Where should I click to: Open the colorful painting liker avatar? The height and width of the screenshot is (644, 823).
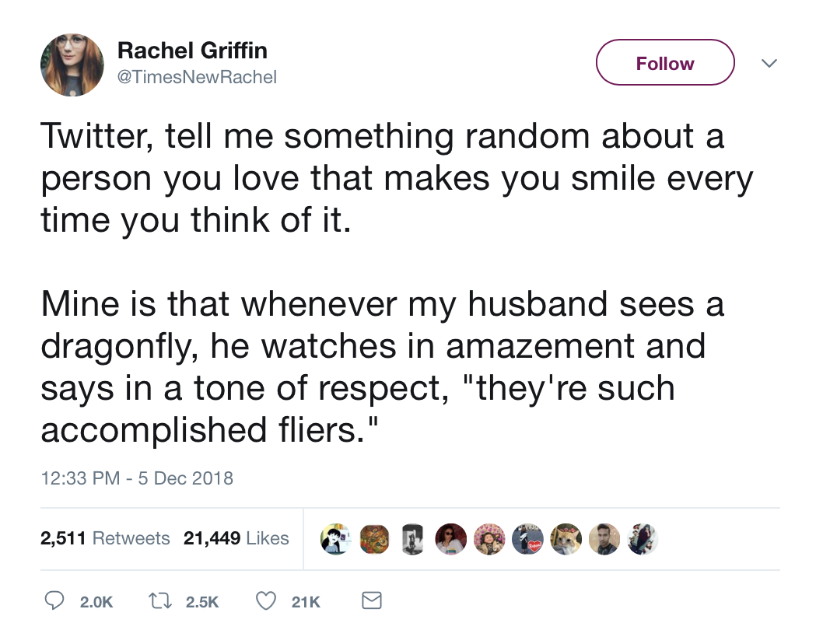pyautogui.click(x=375, y=538)
